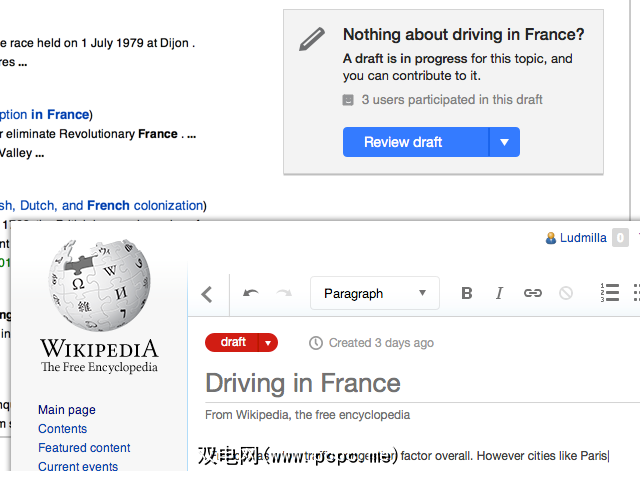Open Contents in the sidebar
The image size is (640, 479).
point(62,429)
